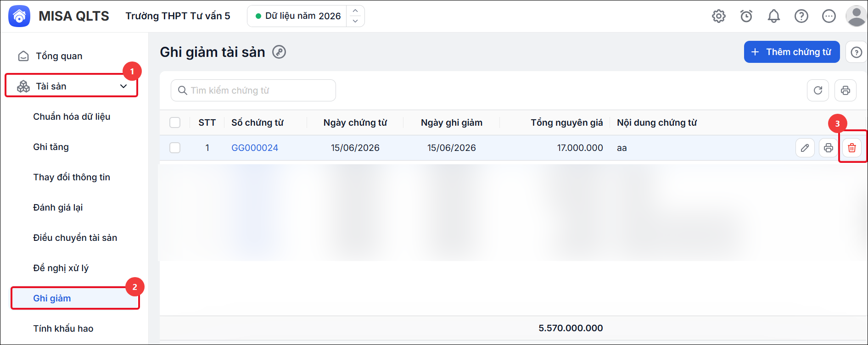868x345 pixels.
Task: Open Thay đổi thông tin menu item
Action: click(x=72, y=177)
